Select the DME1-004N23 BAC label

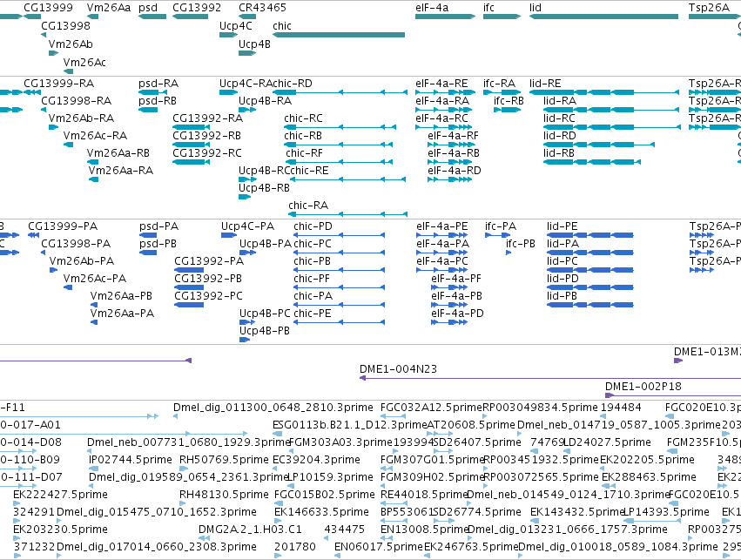coord(399,369)
